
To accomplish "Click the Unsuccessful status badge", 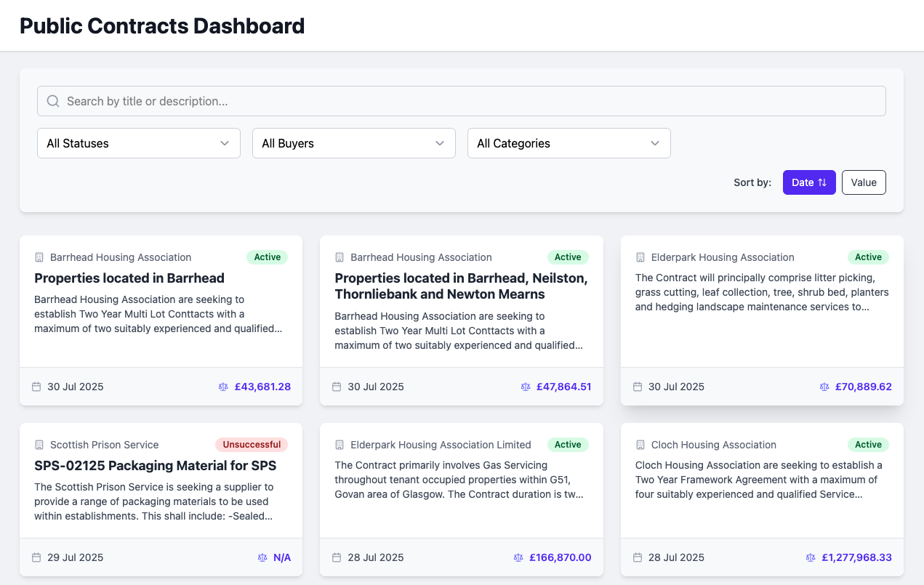I will tap(252, 445).
